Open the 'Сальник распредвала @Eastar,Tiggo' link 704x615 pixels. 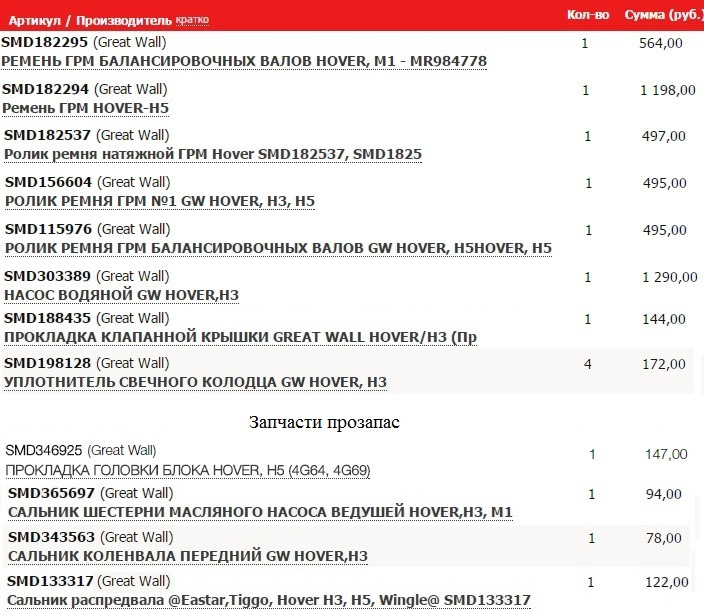(268, 600)
